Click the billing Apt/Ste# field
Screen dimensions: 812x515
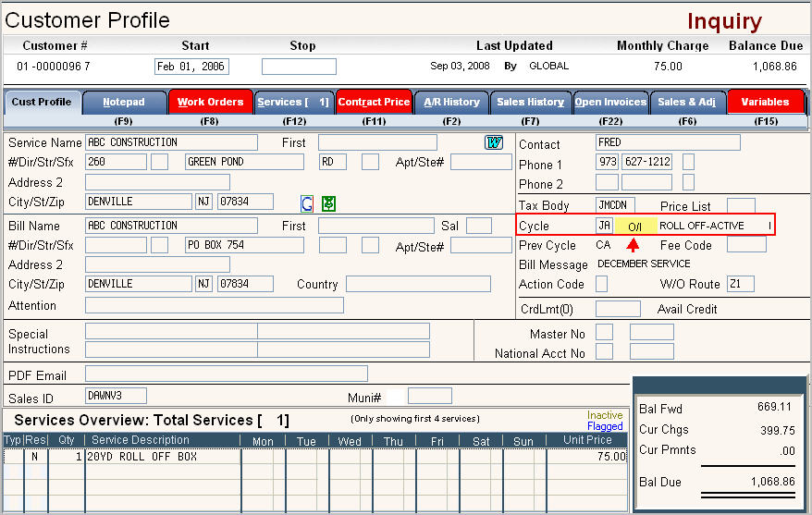pyautogui.click(x=481, y=245)
